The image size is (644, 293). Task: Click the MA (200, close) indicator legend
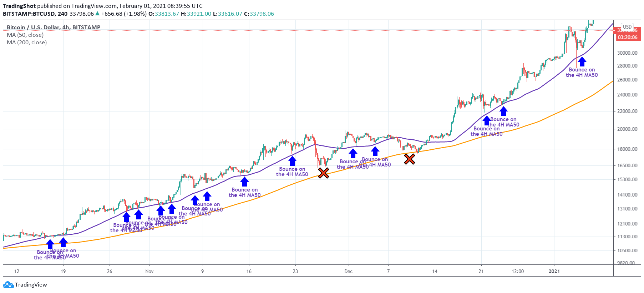tap(27, 43)
